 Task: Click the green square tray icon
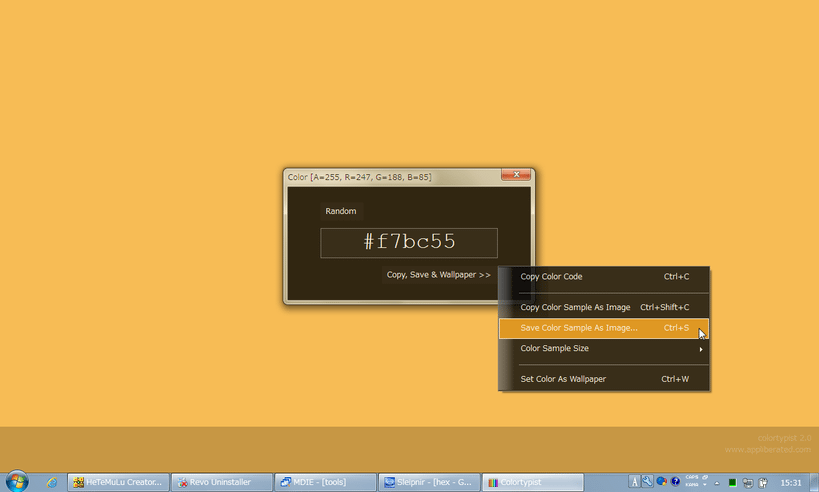pos(732,483)
